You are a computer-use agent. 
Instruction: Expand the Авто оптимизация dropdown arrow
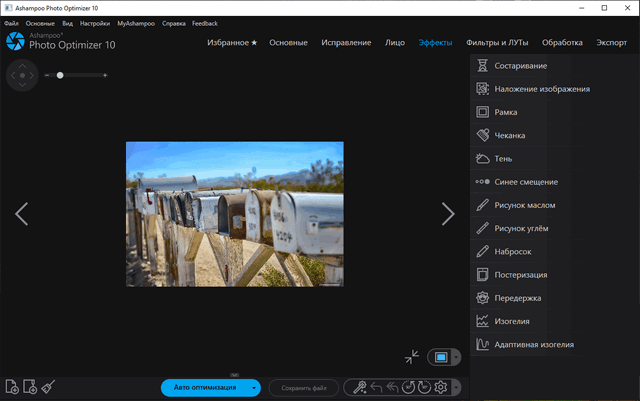pos(255,387)
